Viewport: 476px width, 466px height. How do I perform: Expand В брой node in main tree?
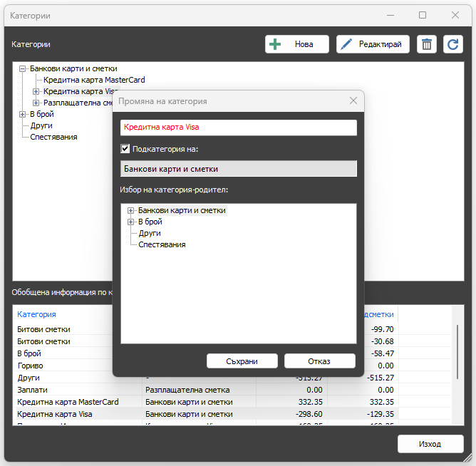pos(22,115)
